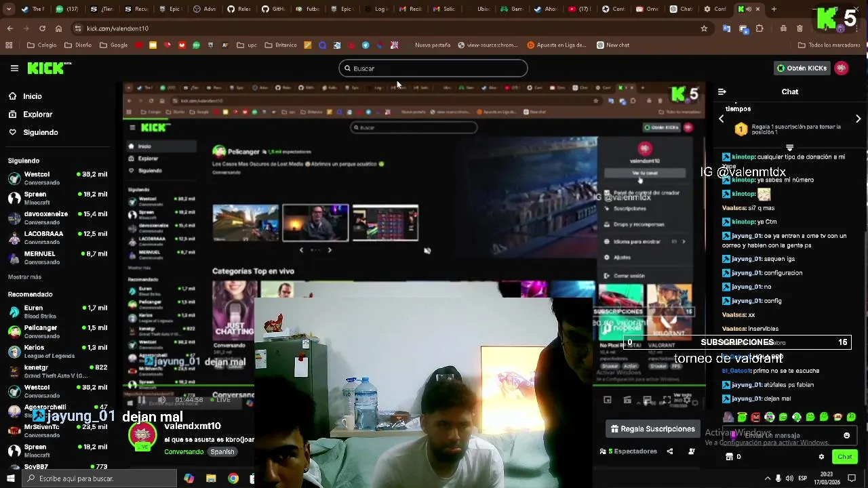The image size is (868, 488).
Task: Open davooxeneize channel in sidebar
Action: (57, 218)
